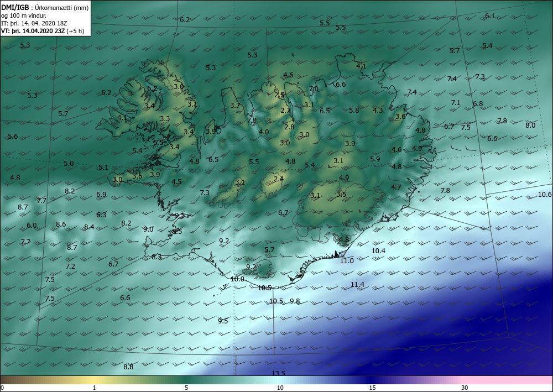Image resolution: width=553 pixels, height=392 pixels.
Task: Click the 5.2 value west of Westfjords
Action: pos(106,93)
